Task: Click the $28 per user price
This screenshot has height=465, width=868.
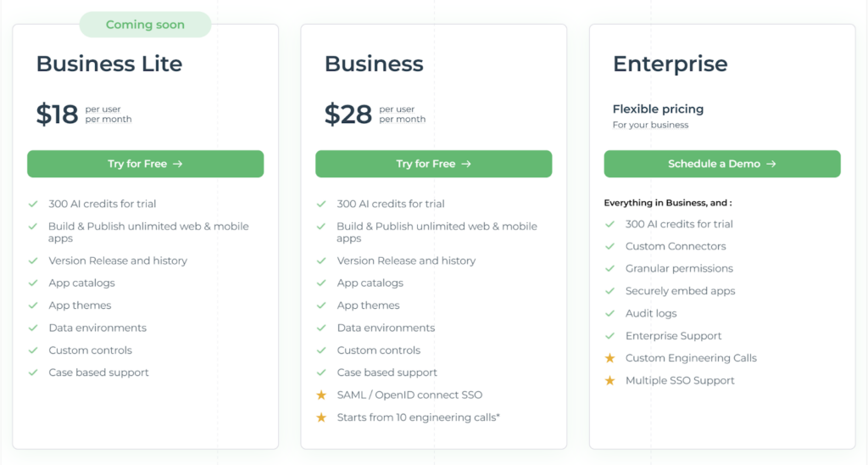Action: (375, 115)
